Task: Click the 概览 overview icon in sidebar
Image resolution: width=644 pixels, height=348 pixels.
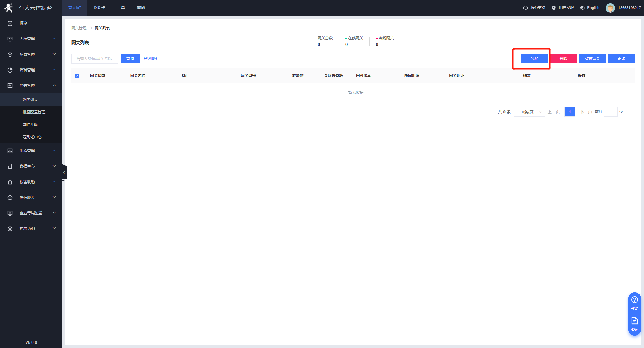Action: (10, 23)
